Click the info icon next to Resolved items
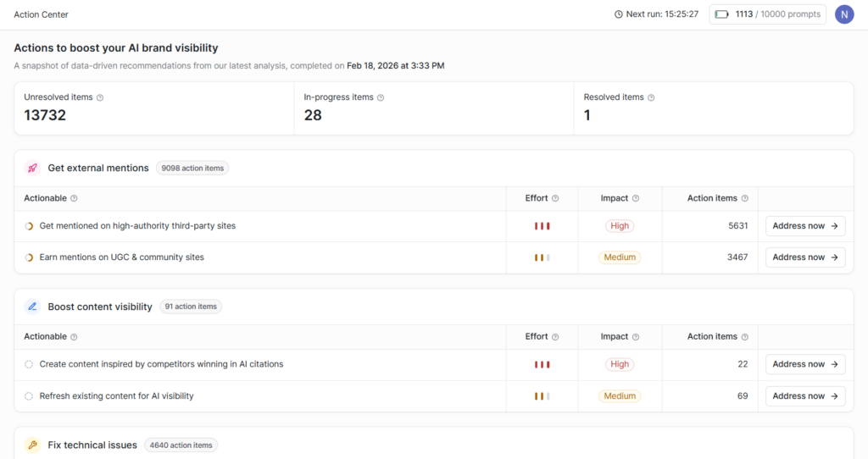 [651, 97]
